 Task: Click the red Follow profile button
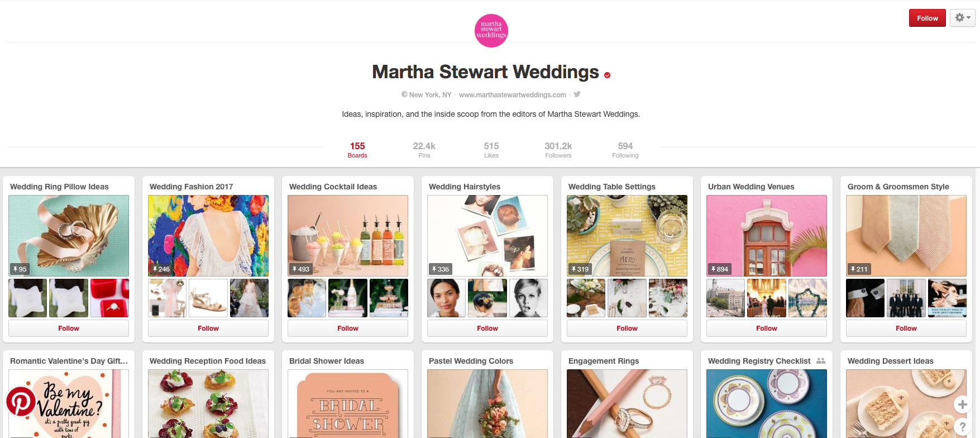click(928, 18)
